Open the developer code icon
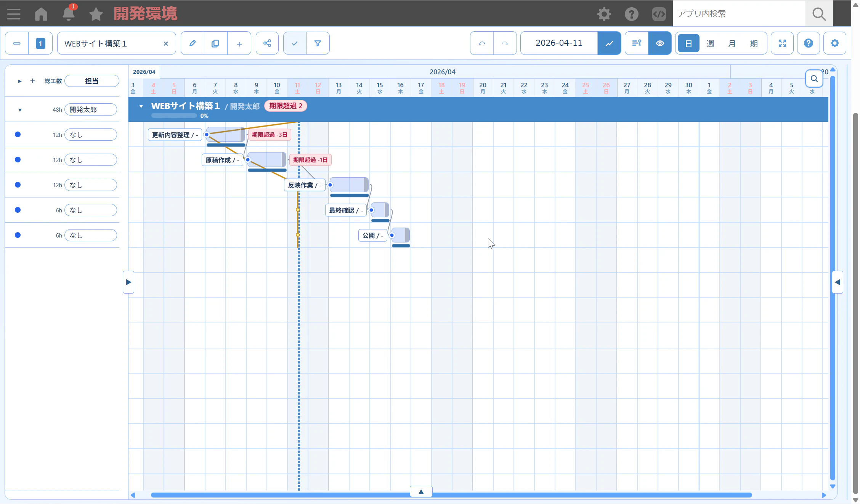This screenshot has width=860, height=504. (x=659, y=14)
